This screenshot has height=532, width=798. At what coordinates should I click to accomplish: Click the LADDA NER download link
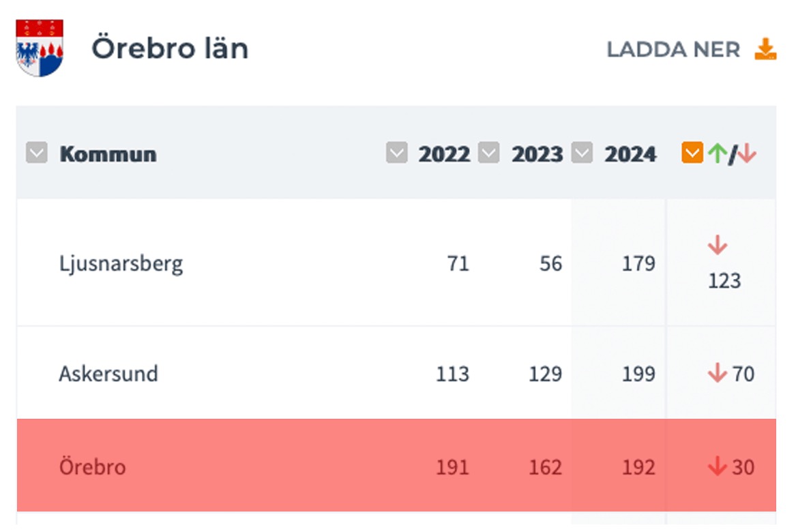tap(673, 50)
